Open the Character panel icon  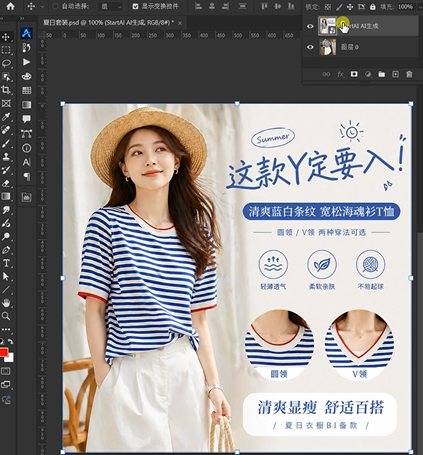pos(26,162)
